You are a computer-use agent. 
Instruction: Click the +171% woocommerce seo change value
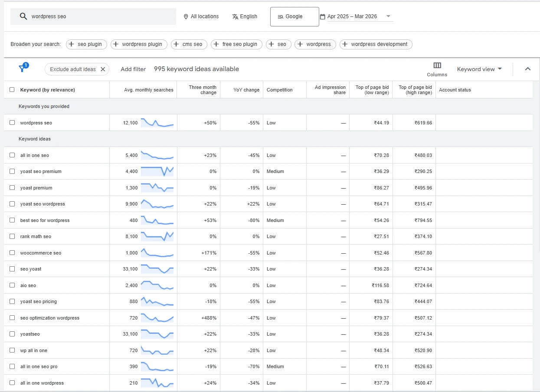(209, 253)
